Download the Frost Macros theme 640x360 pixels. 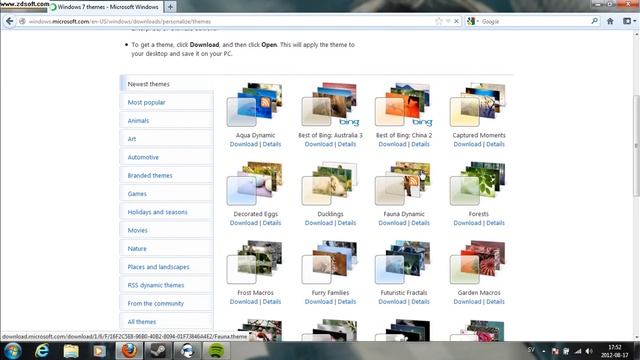[x=244, y=302]
